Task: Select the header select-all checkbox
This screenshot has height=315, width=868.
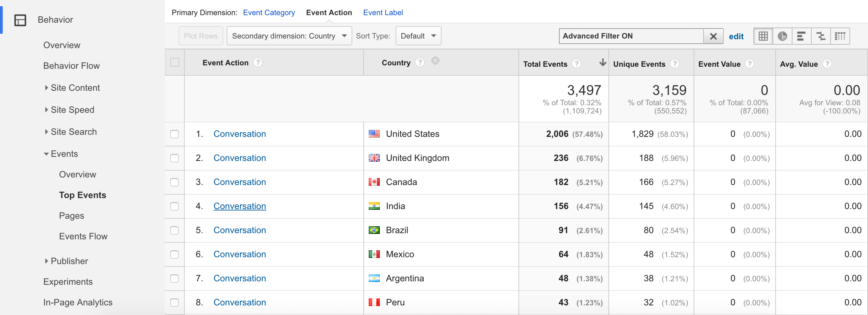Action: click(x=174, y=62)
